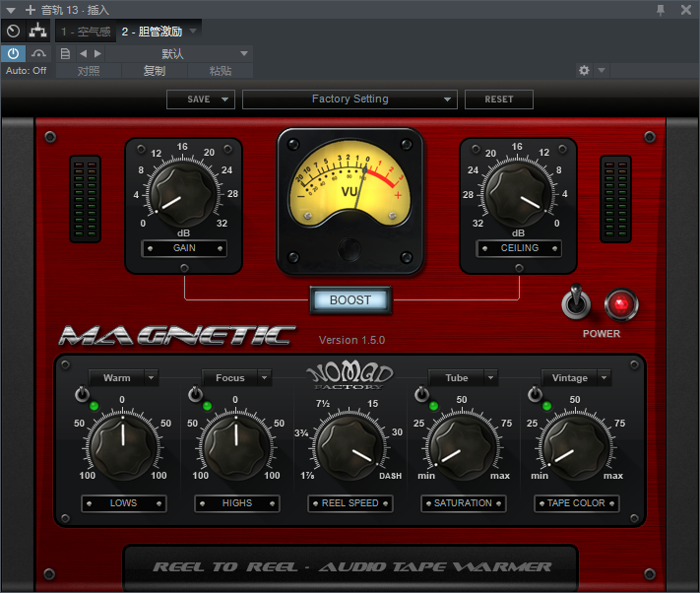Expand the track title dropdown triangle

pyautogui.click(x=11, y=10)
